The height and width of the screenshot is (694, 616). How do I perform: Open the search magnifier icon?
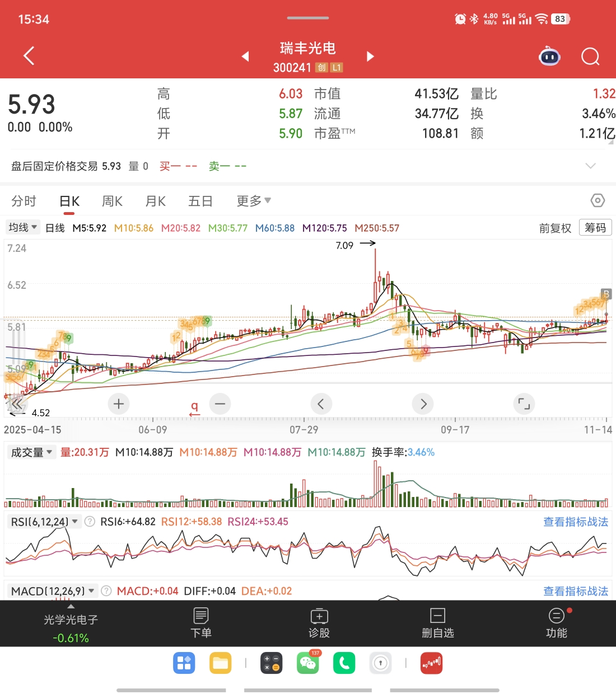tap(591, 57)
